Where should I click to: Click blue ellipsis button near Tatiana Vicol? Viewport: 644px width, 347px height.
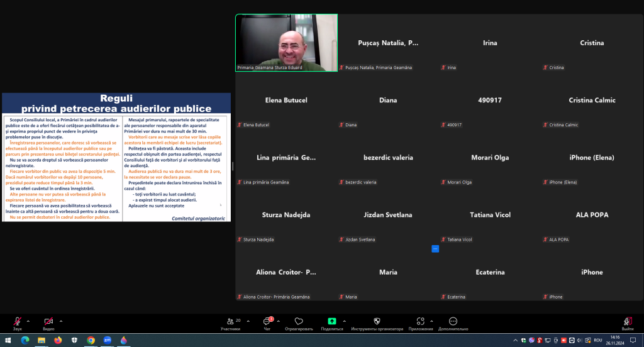(435, 249)
